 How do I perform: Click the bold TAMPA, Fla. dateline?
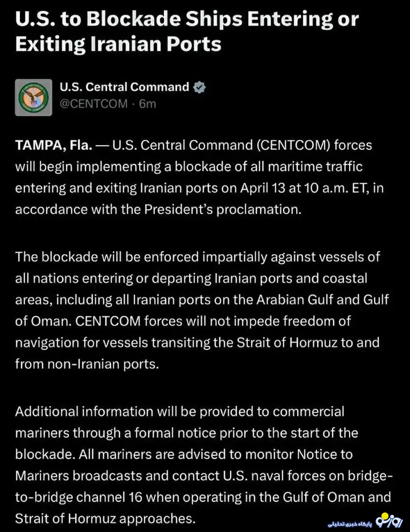pyautogui.click(x=54, y=146)
